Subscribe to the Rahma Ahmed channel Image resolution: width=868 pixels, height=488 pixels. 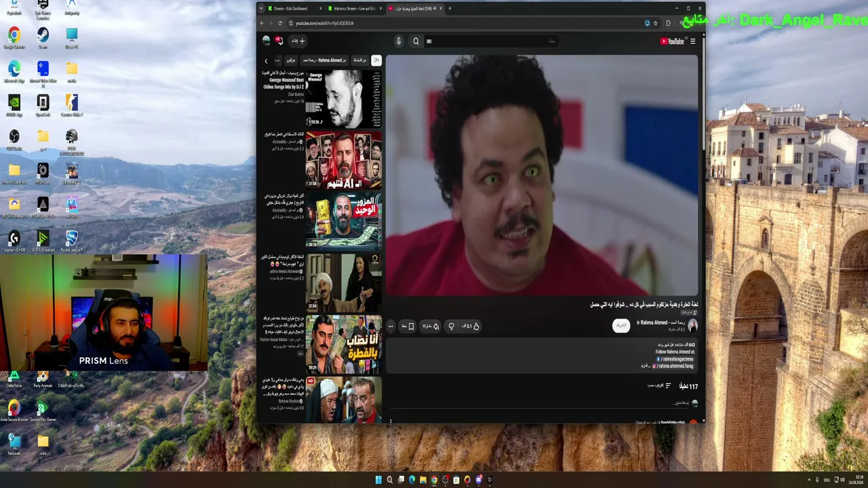coord(621,326)
